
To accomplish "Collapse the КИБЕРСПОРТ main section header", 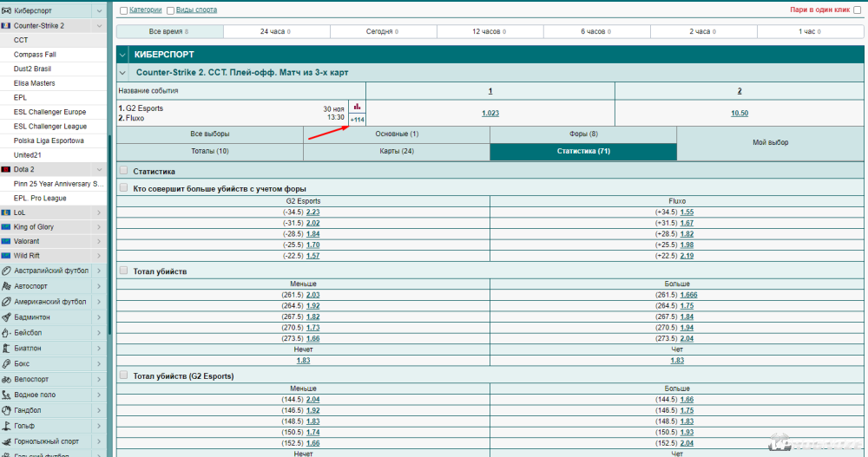I will click(123, 55).
